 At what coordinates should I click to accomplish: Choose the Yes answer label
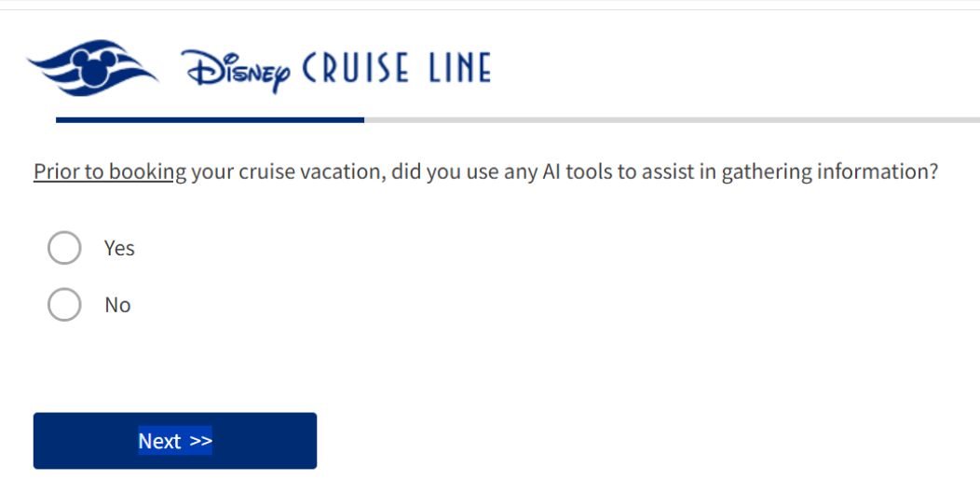(119, 248)
